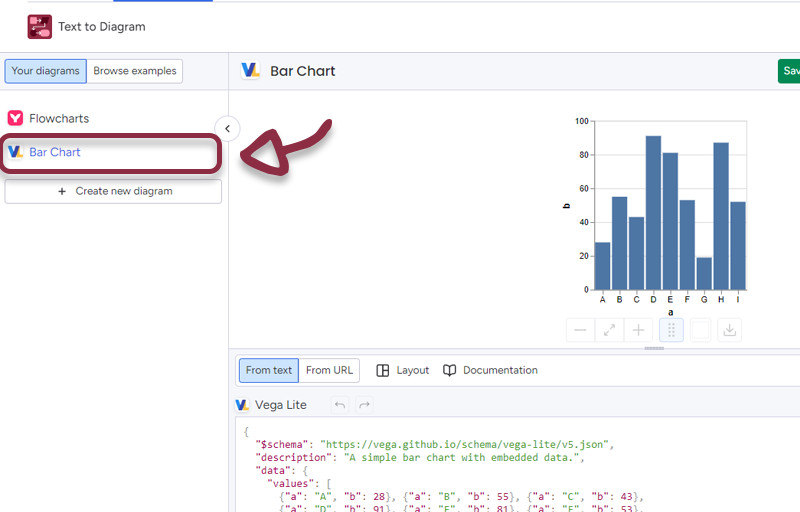
Task: Collapse the sidebar with the chevron button
Action: pyautogui.click(x=228, y=128)
